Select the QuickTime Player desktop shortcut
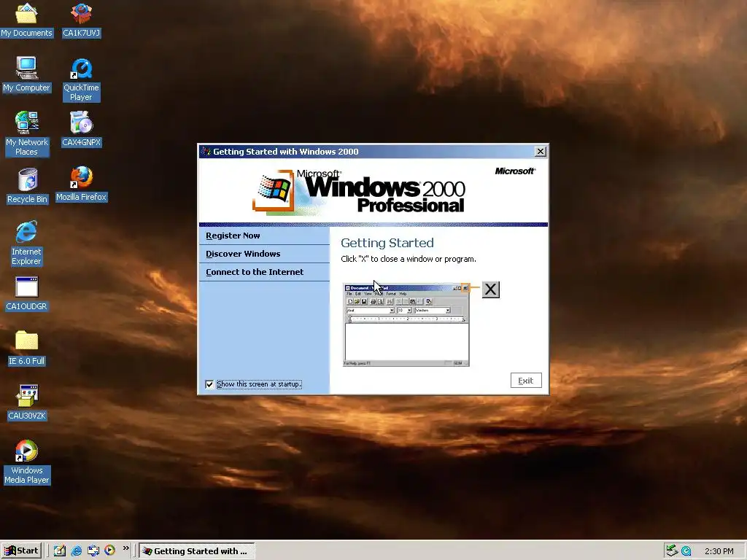This screenshot has height=560, width=747. tap(82, 79)
